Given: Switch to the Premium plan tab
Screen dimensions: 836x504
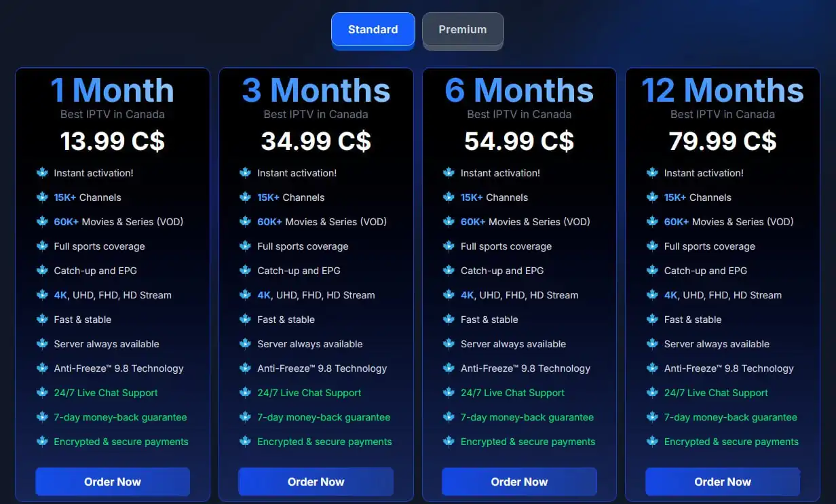Looking at the screenshot, I should coord(463,29).
